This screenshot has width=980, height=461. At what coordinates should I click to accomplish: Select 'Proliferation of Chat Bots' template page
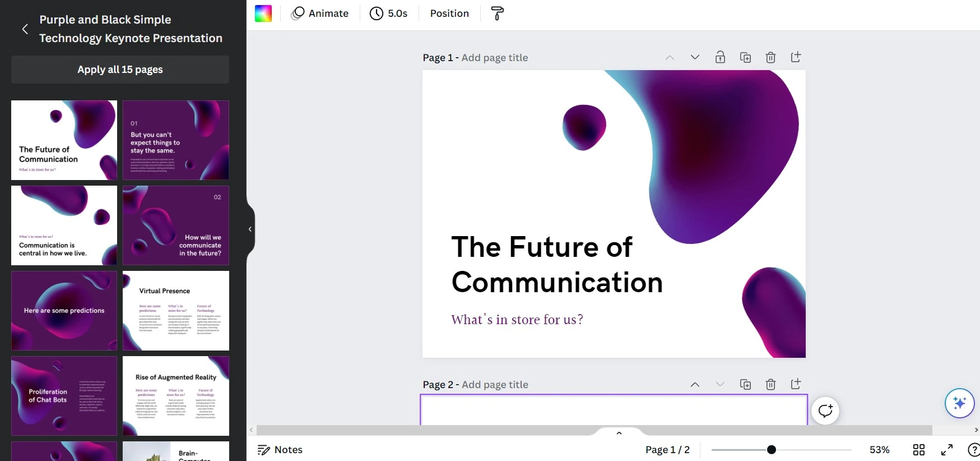(x=64, y=396)
